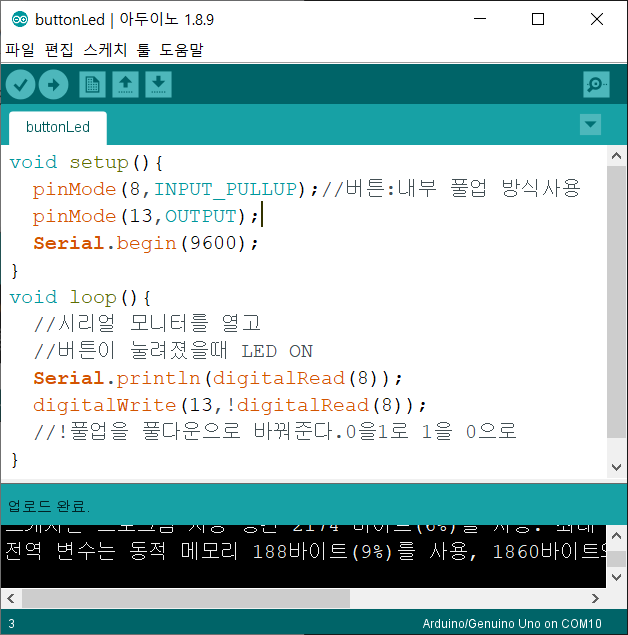Click the 'digitalWrite(13,!digitalRead(8));' line

[230, 405]
